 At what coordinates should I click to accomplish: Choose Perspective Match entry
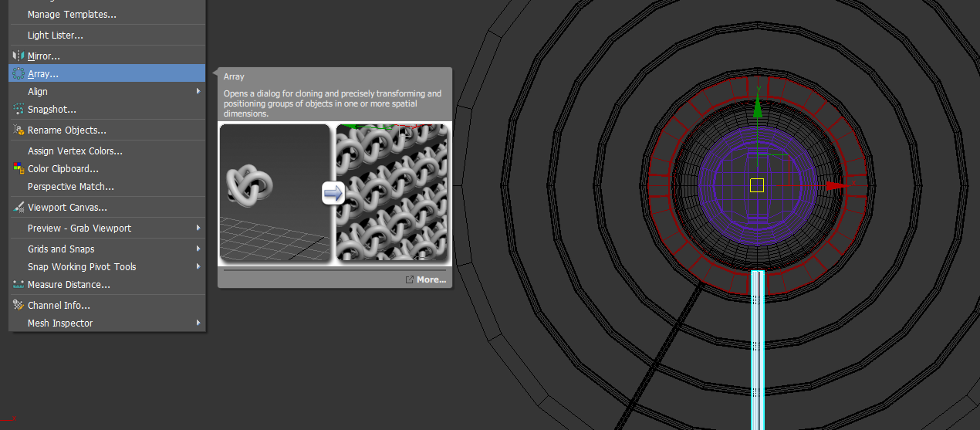[x=106, y=186]
